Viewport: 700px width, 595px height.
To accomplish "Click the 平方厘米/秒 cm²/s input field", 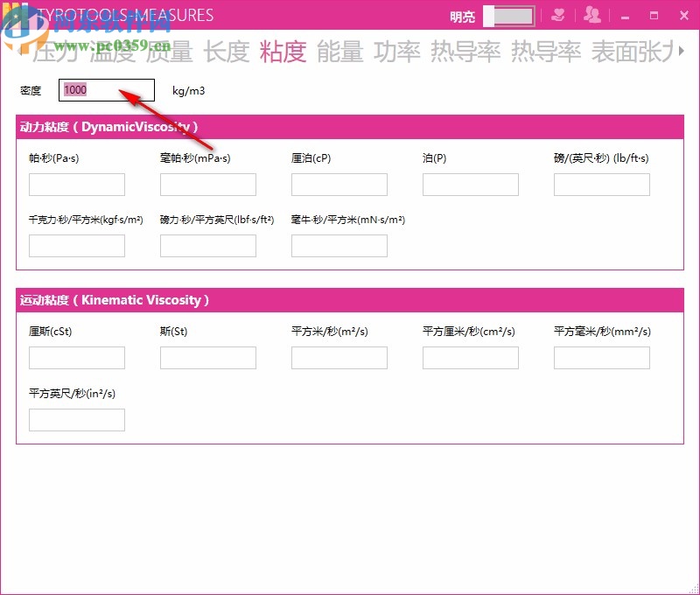I will pos(471,358).
